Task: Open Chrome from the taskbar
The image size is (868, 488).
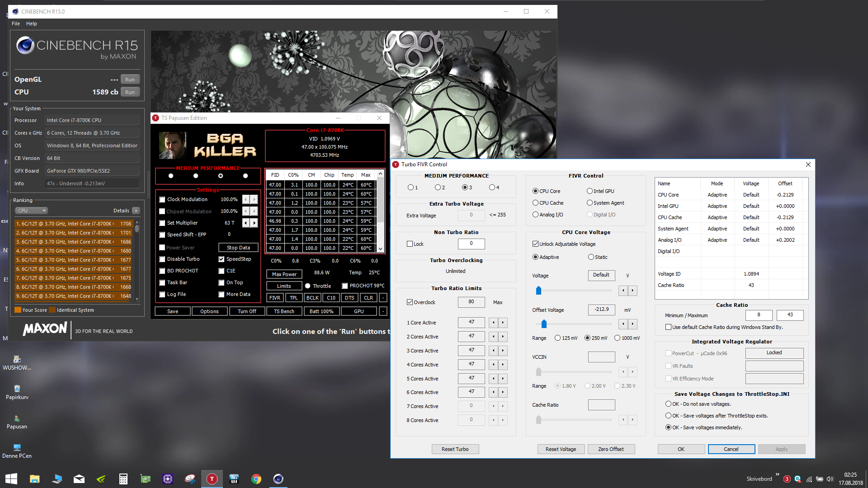Action: click(256, 479)
